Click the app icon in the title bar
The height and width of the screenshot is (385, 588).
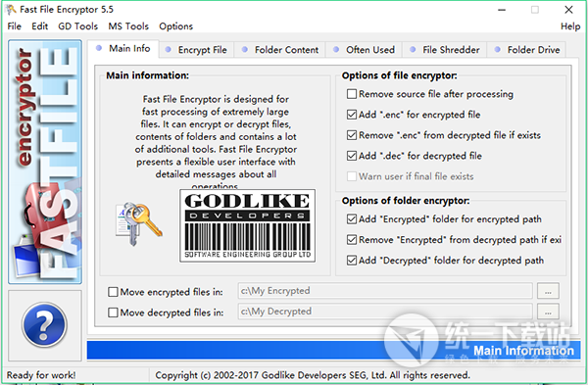point(11,10)
